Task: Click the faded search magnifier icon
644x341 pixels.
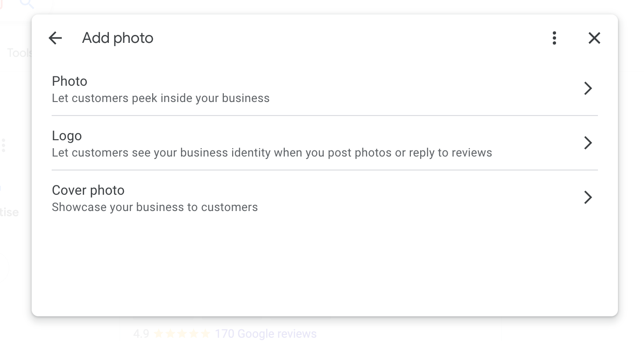Action: click(27, 4)
